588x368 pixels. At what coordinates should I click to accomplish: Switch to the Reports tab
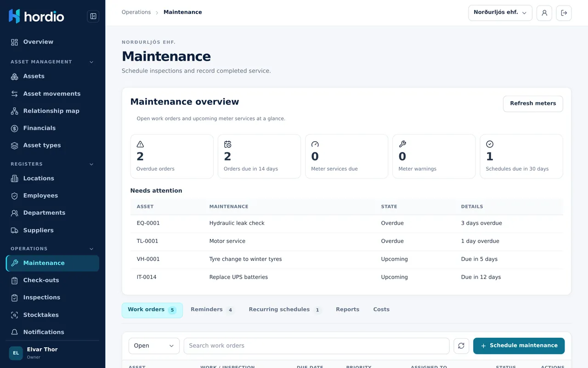(348, 310)
